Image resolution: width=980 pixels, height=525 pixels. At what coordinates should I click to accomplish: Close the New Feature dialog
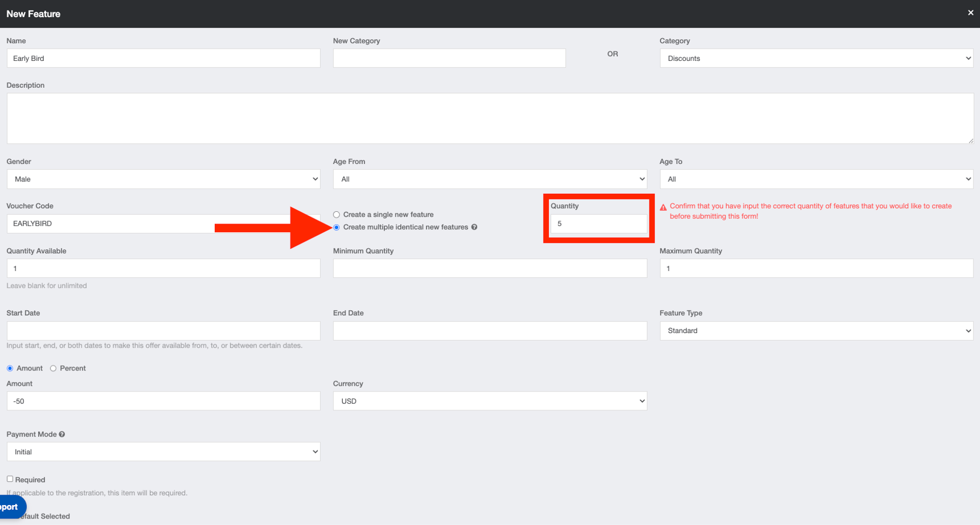[x=970, y=13]
